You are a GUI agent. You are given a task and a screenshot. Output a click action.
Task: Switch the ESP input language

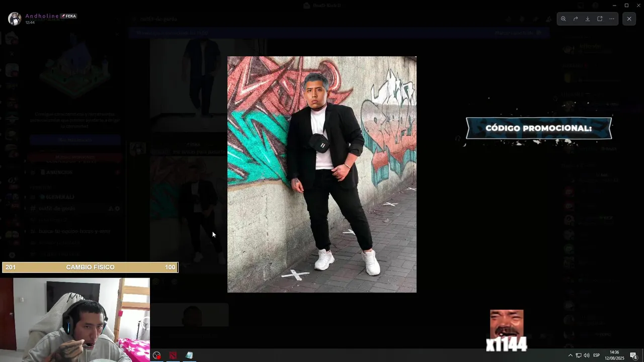(596, 355)
